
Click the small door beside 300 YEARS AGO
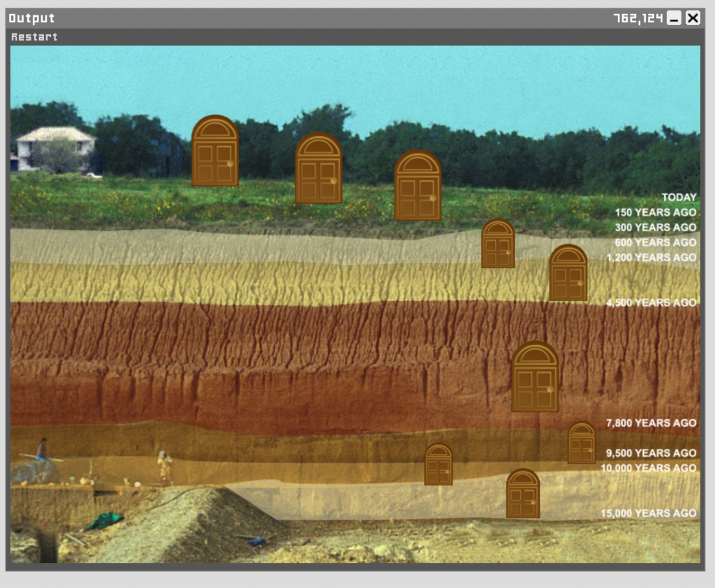498,243
